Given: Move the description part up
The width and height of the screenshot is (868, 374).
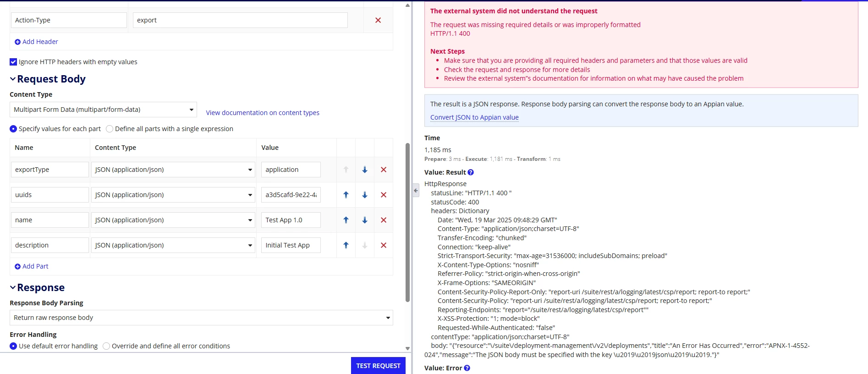Looking at the screenshot, I should point(346,245).
